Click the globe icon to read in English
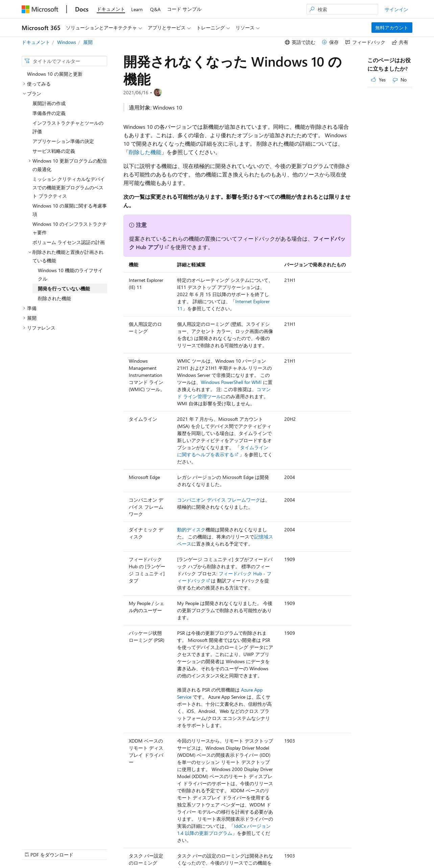 (287, 42)
